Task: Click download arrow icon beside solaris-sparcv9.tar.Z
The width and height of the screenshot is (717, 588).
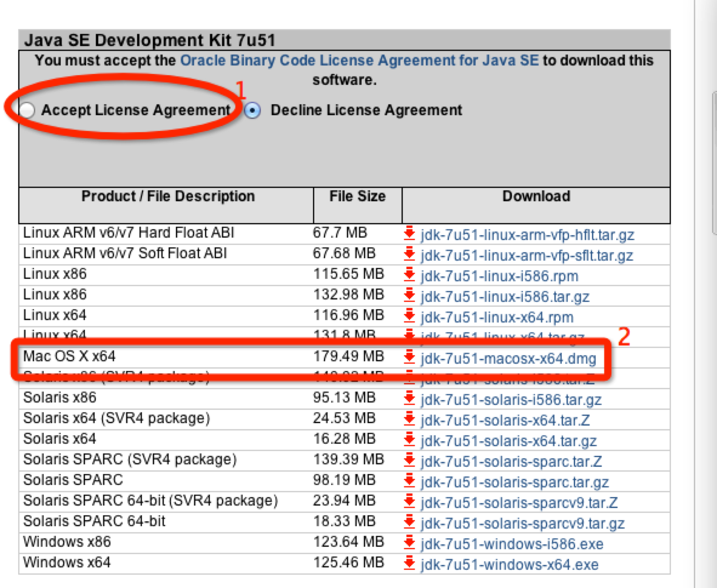Action: (x=409, y=501)
